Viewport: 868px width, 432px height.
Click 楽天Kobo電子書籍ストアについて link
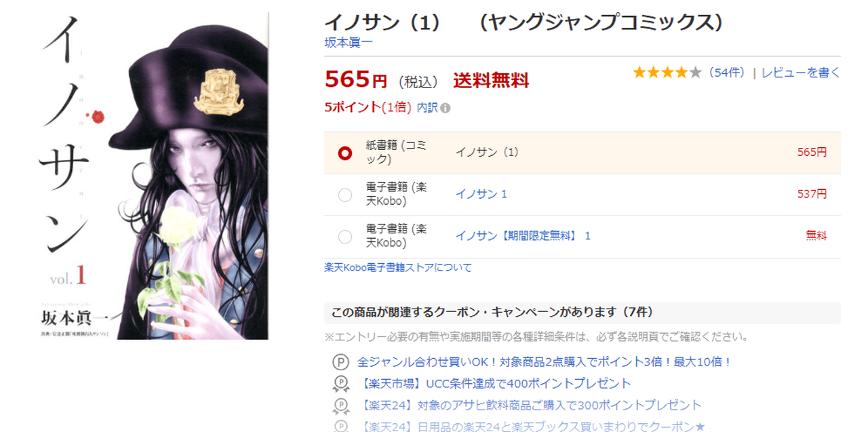click(398, 267)
